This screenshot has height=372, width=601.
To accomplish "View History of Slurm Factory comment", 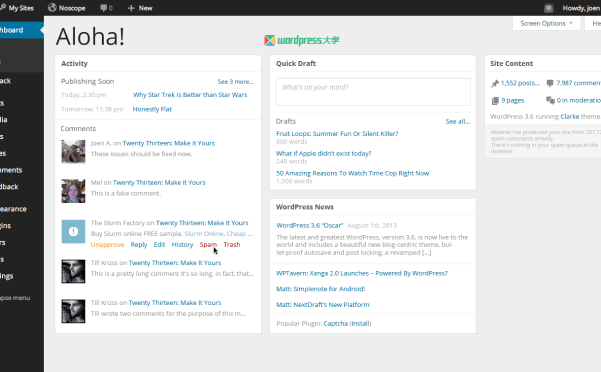I will 182,245.
